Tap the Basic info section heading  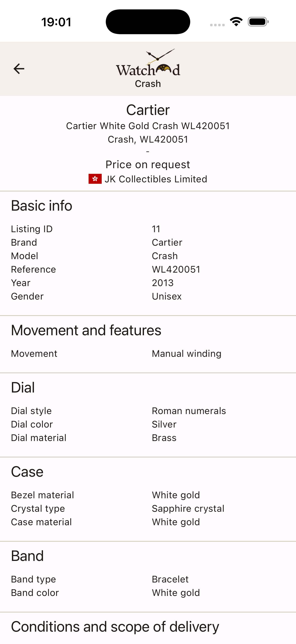click(41, 206)
